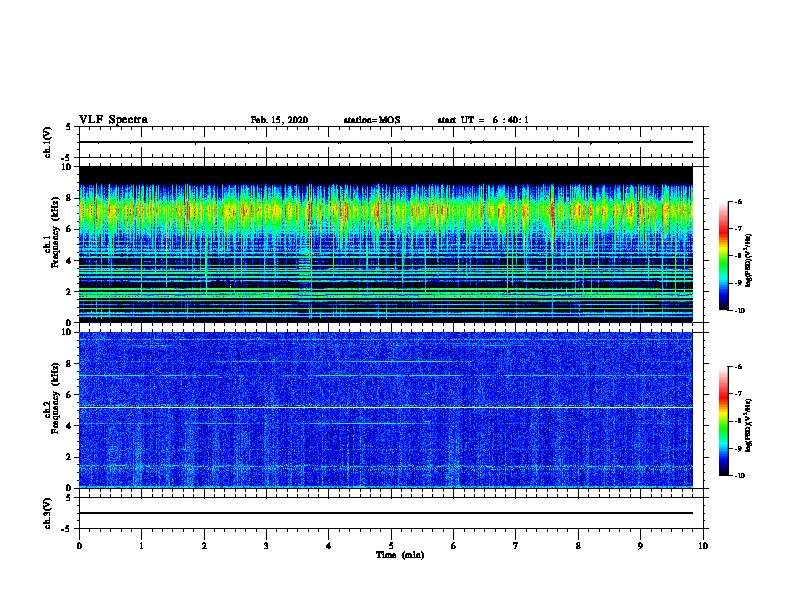Select the date "Feb. 15, 2020" in header
This screenshot has width=792, height=612.
[279, 120]
